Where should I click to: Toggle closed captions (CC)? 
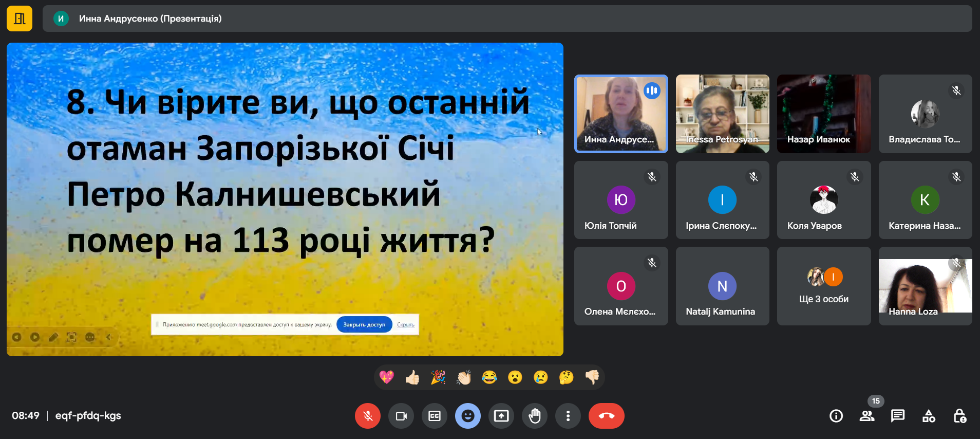pos(435,416)
